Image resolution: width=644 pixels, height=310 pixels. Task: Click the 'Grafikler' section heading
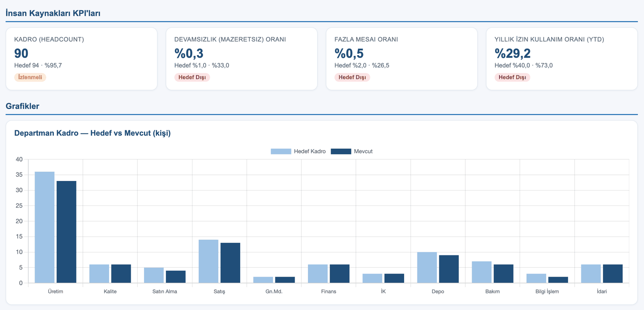(x=23, y=106)
